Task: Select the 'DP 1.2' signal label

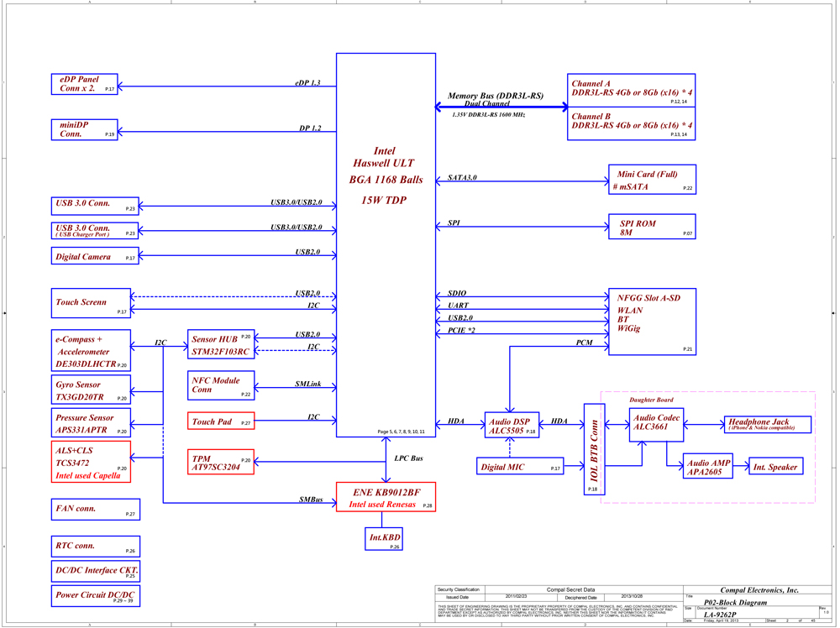Action: (x=310, y=128)
